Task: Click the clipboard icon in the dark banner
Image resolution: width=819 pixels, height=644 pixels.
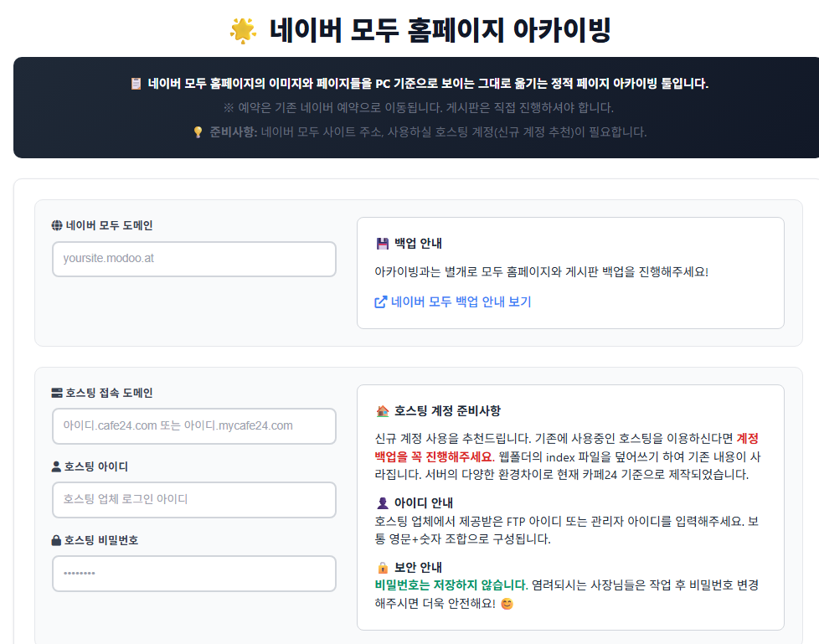Action: pos(136,84)
